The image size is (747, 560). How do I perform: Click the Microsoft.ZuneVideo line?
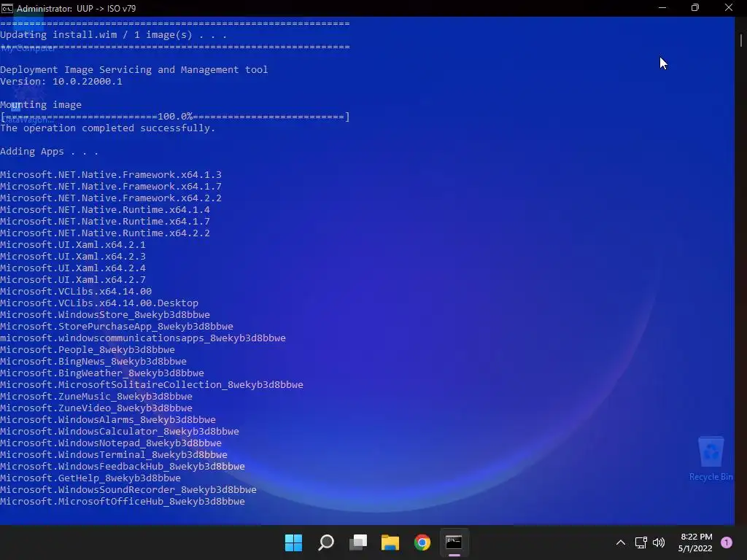tap(96, 408)
